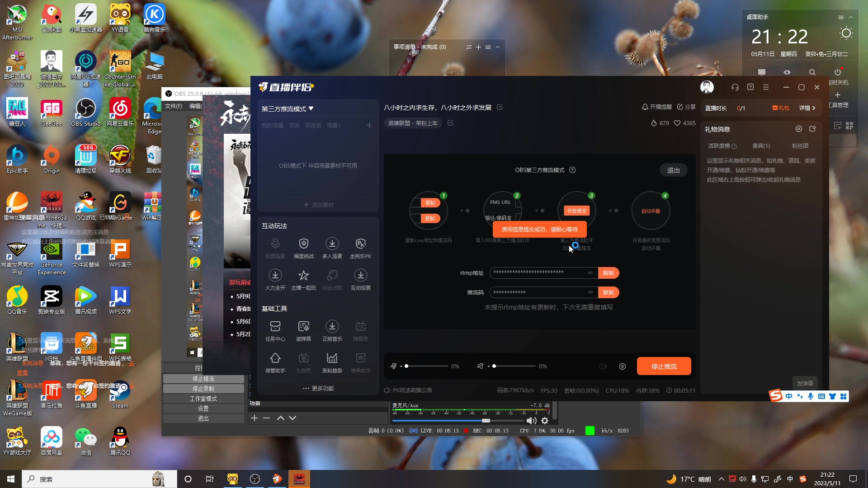
Task: Open 读弹幕 danmaku reader tool
Action: tap(303, 331)
